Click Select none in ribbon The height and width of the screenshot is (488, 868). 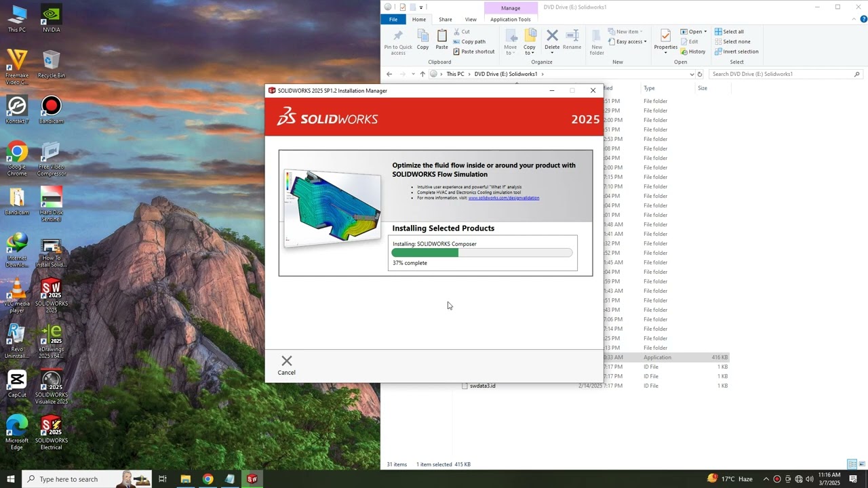pyautogui.click(x=732, y=41)
